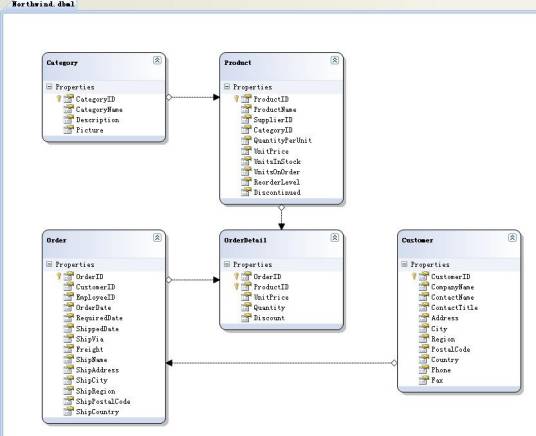This screenshot has height=436, width=536.
Task: Select the ShippedDate property in Order
Action: click(97, 329)
